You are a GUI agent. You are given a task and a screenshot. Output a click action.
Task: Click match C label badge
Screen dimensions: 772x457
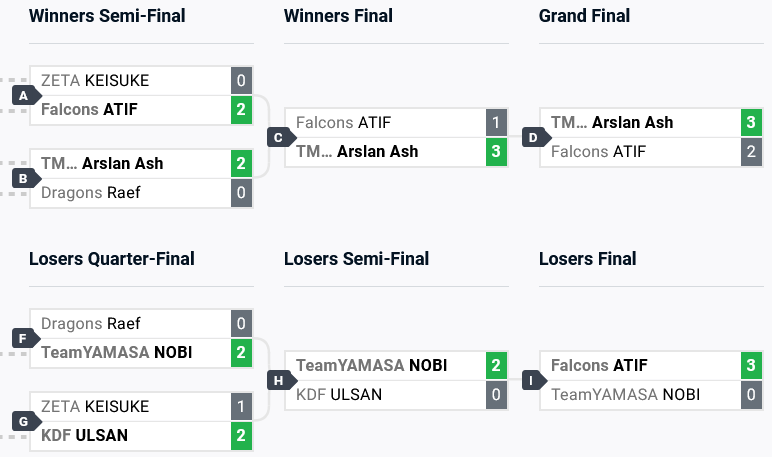coord(278,137)
